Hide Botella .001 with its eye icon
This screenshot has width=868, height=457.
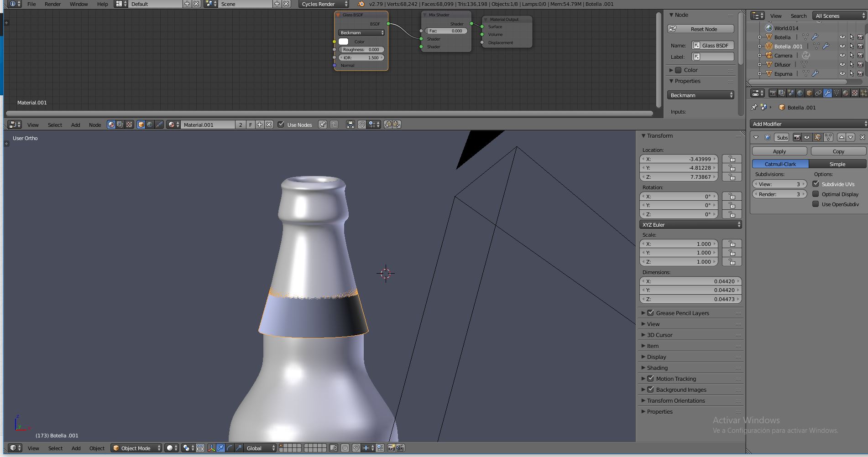pyautogui.click(x=842, y=46)
